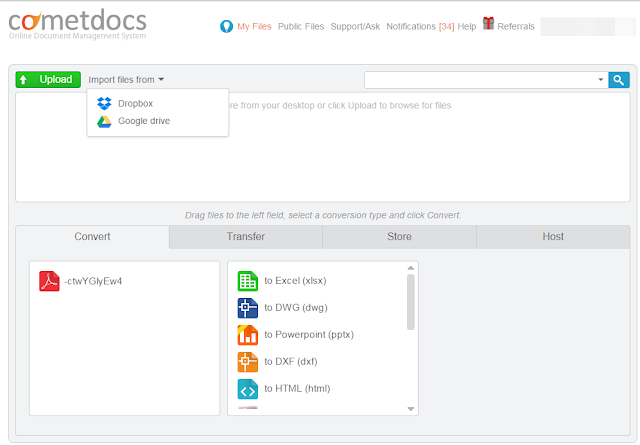
Task: Click the orange DXF conversion icon
Action: click(x=248, y=362)
